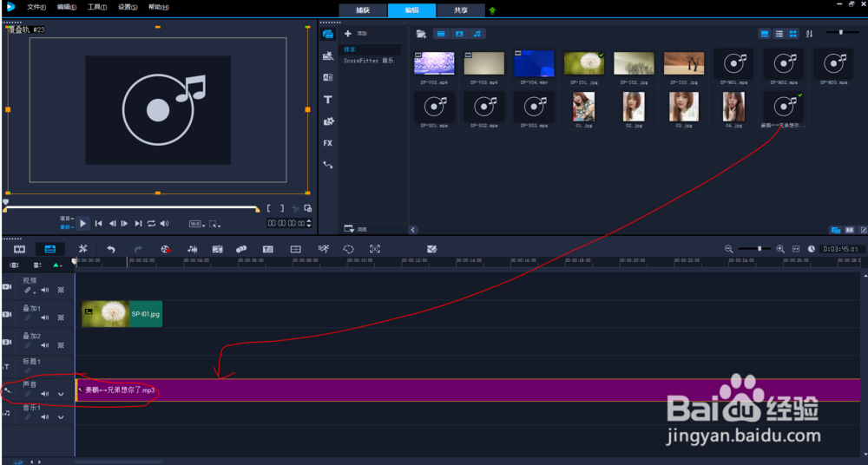
Task: Toggle repeat loop playback
Action: 151,224
